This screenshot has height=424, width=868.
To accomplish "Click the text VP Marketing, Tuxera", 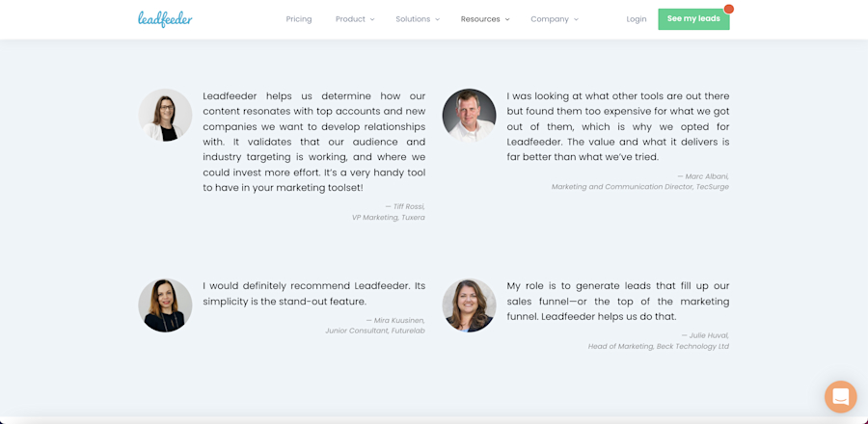I will [389, 218].
